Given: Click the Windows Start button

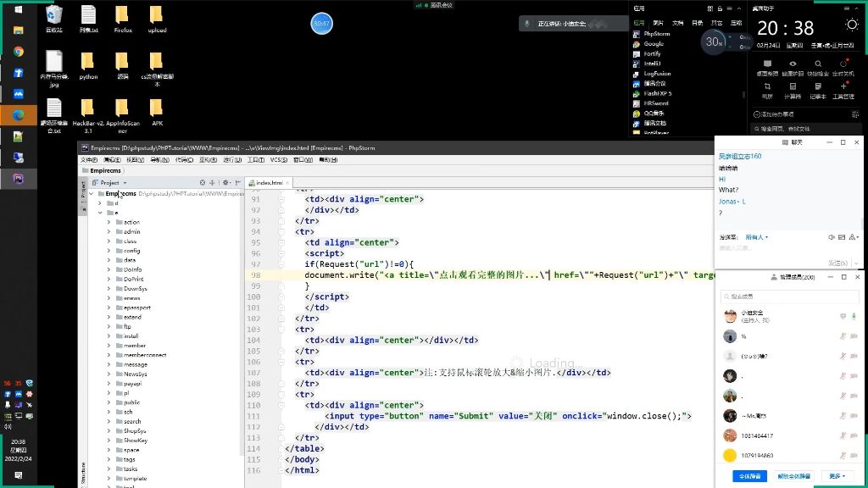Looking at the screenshot, I should pos(19,9).
